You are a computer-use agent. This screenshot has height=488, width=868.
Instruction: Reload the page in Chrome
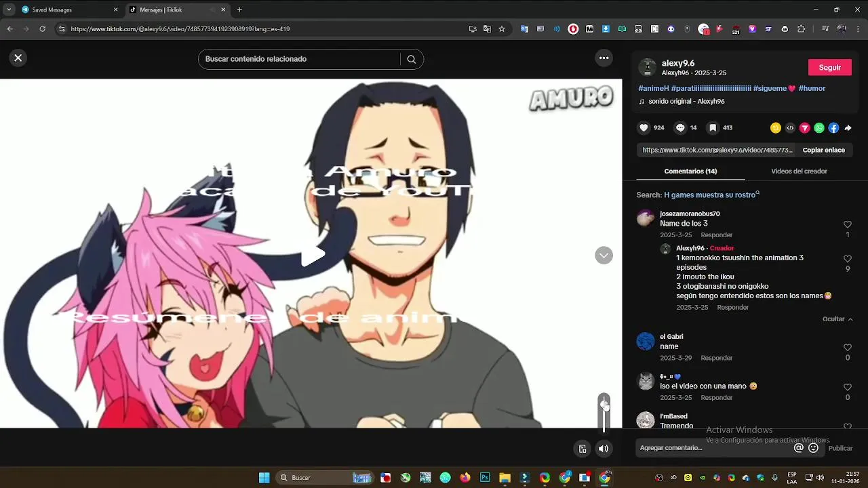pos(42,29)
